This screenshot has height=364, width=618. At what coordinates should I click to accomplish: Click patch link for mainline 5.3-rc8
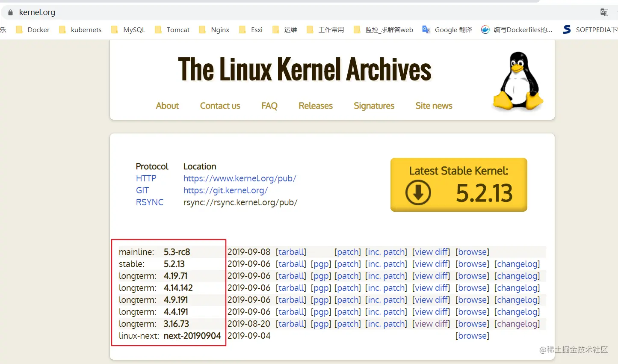[348, 252]
